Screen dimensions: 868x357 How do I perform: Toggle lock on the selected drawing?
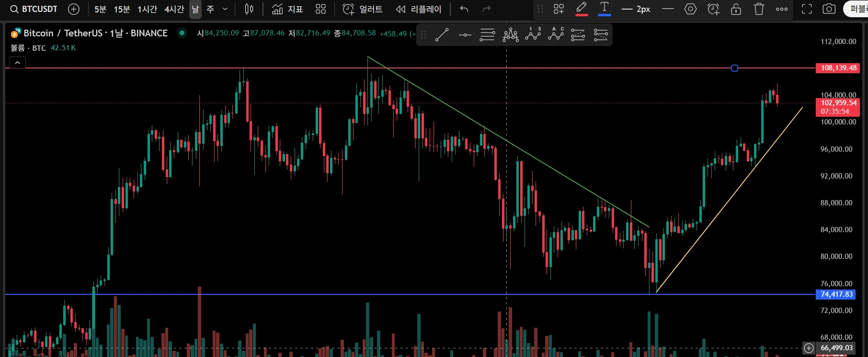[x=736, y=9]
